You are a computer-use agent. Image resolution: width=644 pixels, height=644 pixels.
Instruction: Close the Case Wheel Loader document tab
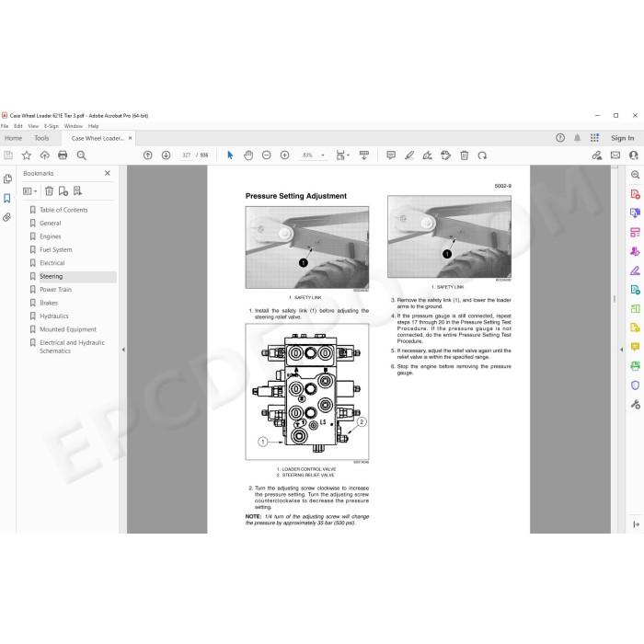[x=131, y=138]
